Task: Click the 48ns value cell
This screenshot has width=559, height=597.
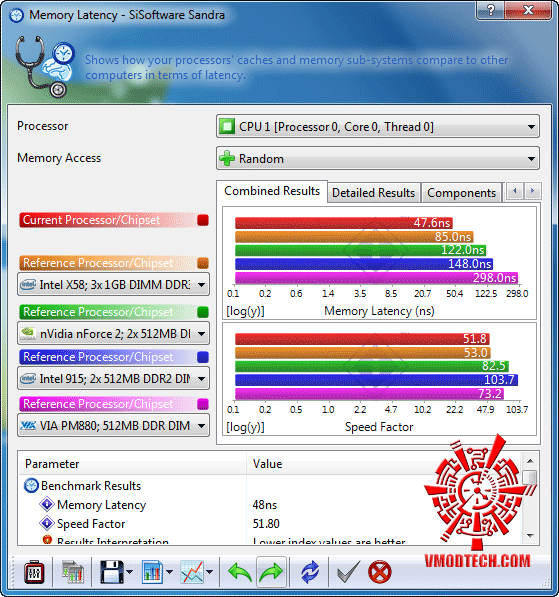Action: coord(265,505)
